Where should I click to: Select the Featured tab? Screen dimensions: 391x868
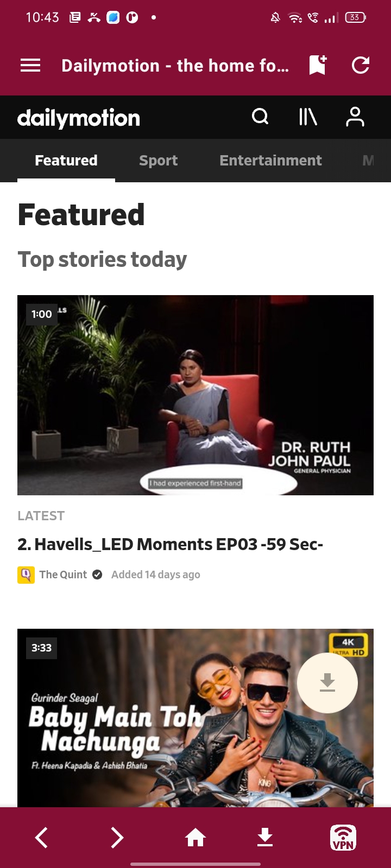[66, 161]
